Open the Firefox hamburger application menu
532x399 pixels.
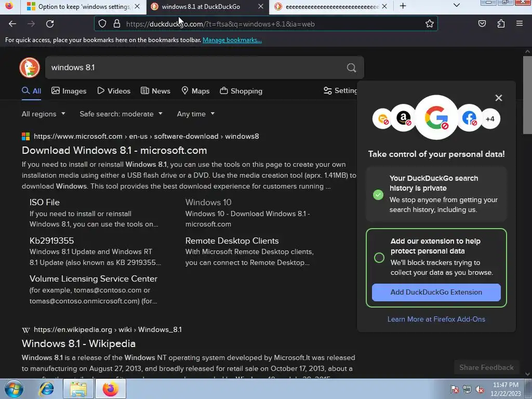(520, 24)
